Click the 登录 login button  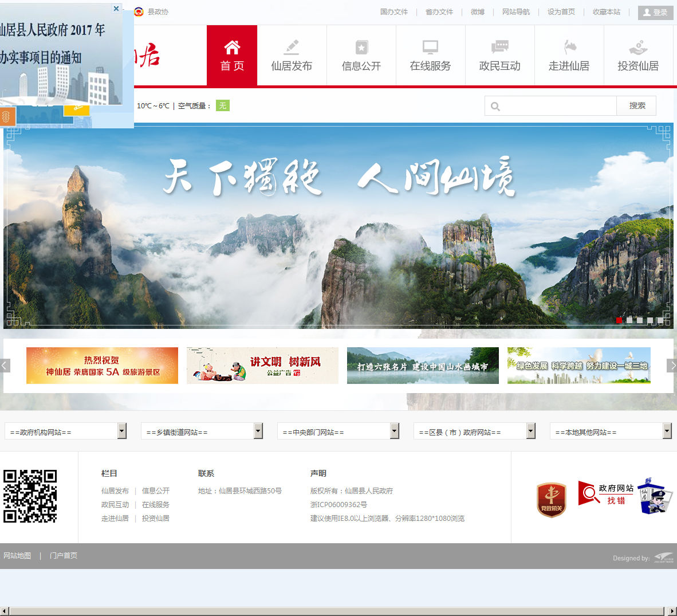655,13
